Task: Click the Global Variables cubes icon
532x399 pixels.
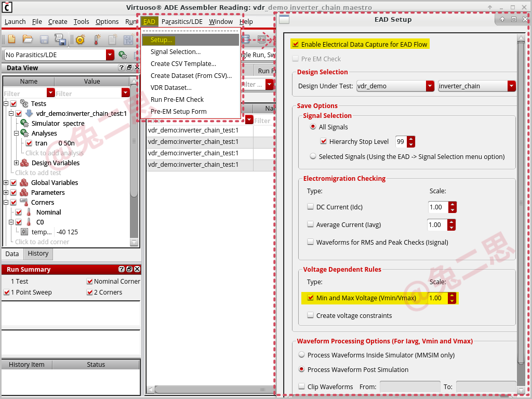Action: 24,182
